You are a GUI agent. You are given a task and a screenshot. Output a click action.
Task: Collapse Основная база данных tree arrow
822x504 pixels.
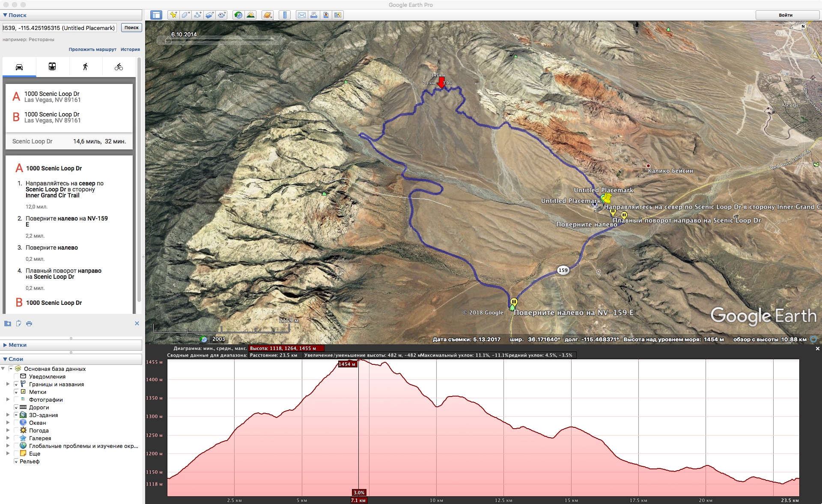(3, 369)
